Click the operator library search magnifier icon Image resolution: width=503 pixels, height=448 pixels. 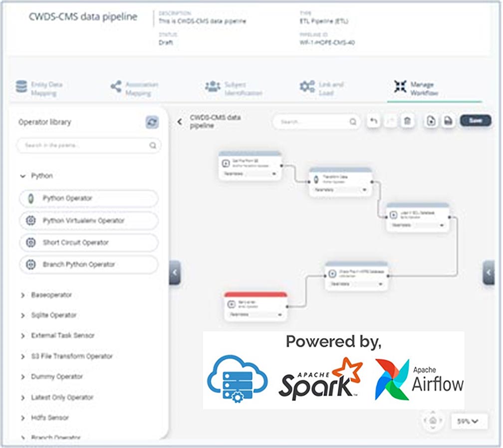point(153,145)
